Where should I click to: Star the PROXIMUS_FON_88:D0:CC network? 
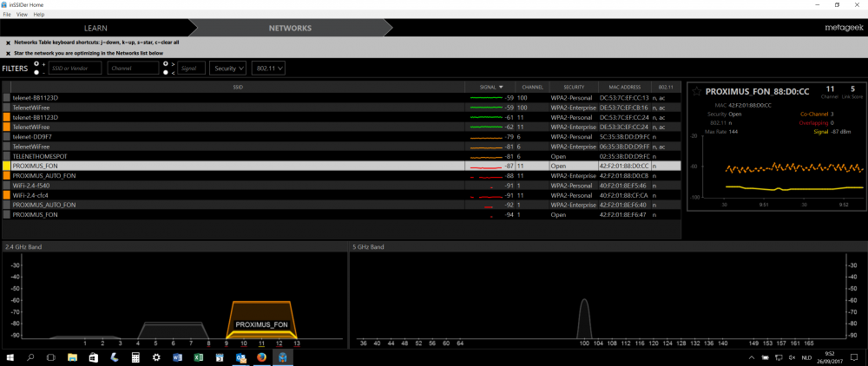click(x=695, y=91)
